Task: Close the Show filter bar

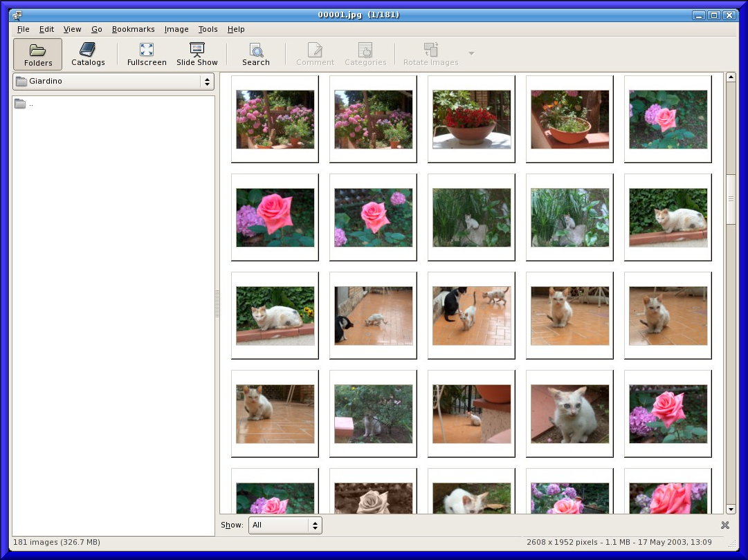Action: 725,525
